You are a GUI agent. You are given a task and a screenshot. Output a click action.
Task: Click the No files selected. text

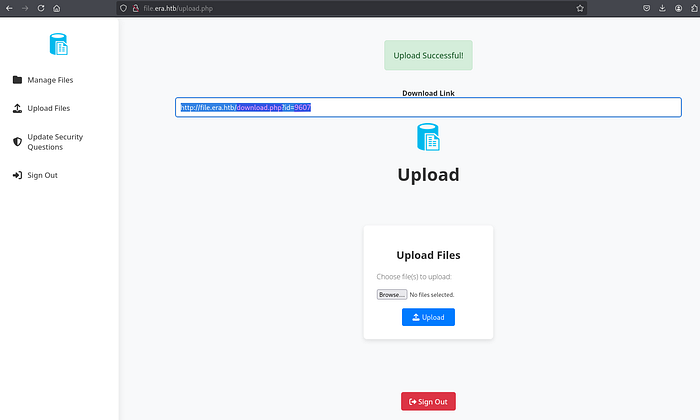[432, 295]
